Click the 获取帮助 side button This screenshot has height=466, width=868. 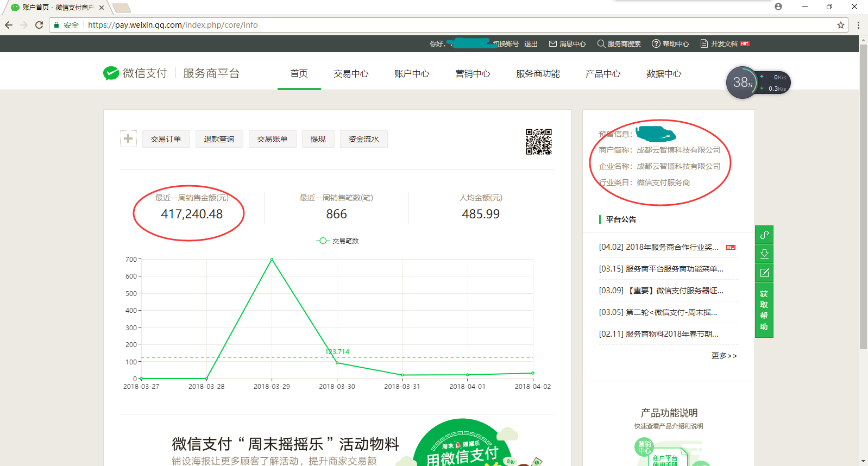click(764, 310)
